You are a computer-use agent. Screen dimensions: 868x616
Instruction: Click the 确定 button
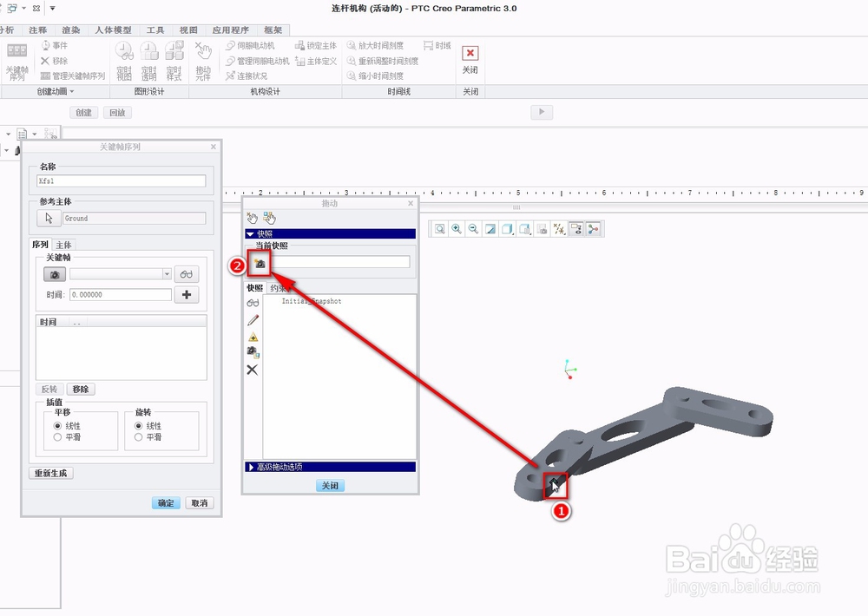pyautogui.click(x=166, y=503)
